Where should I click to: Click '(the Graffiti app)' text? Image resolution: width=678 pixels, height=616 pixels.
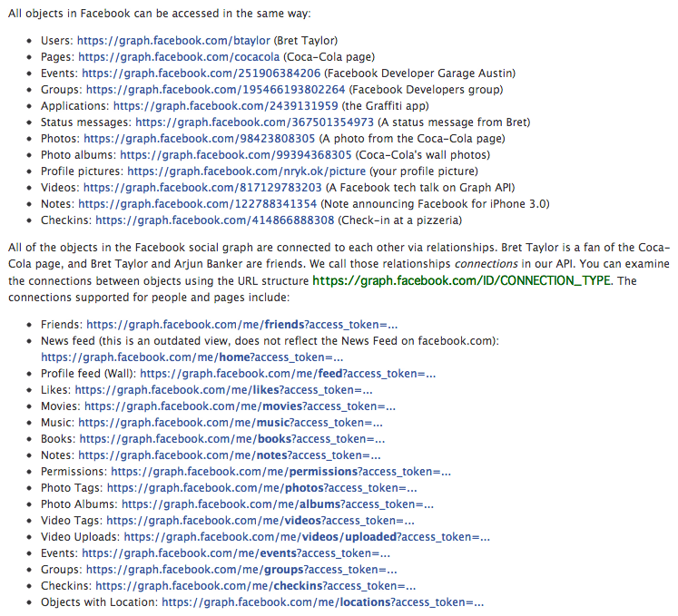pyautogui.click(x=385, y=106)
